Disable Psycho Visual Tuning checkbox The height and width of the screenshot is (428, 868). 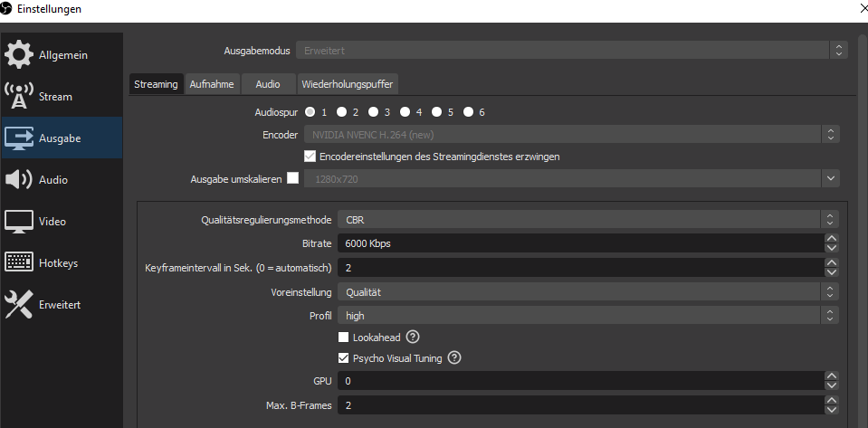pos(344,358)
